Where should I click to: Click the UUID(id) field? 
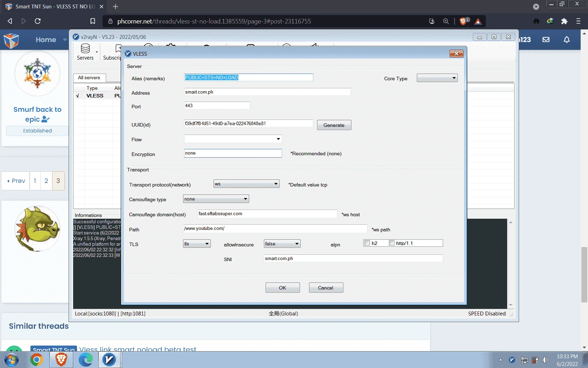point(248,123)
